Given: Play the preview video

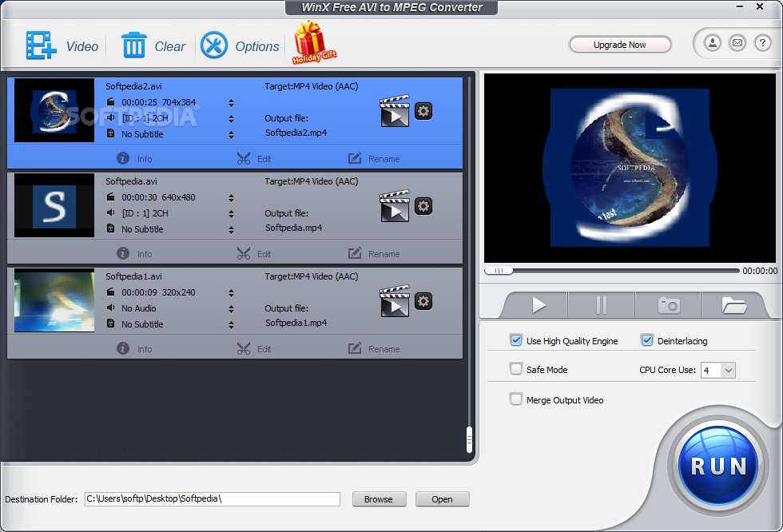Looking at the screenshot, I should pyautogui.click(x=537, y=305).
